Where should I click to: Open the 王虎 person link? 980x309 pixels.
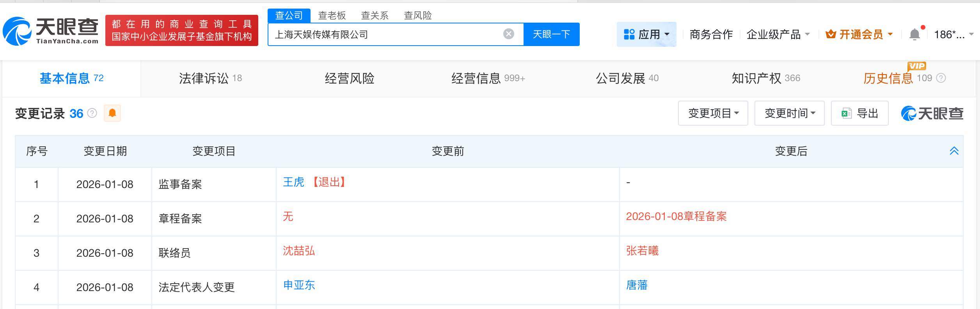[293, 182]
